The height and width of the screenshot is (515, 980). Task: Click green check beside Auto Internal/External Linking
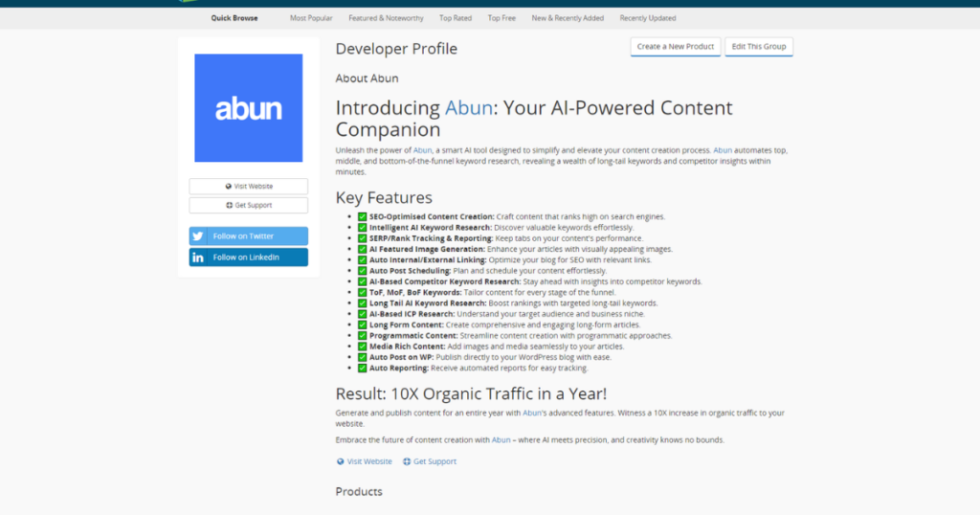[x=362, y=260]
